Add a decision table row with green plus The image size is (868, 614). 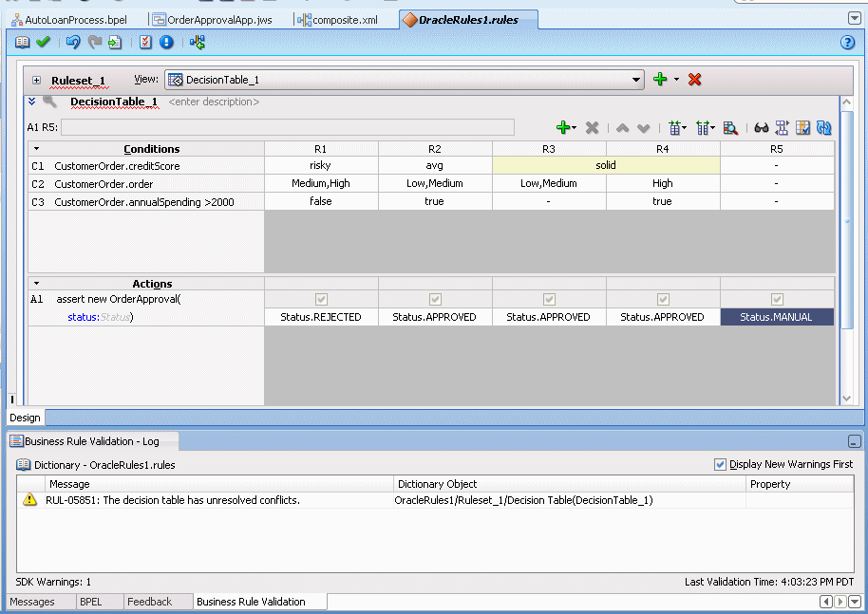click(x=563, y=128)
